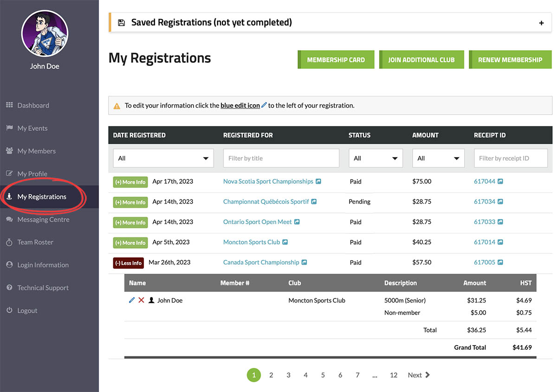Open external link icon next to Nova Scotia Sport Championships
Image resolution: width=557 pixels, height=392 pixels.
tap(318, 181)
